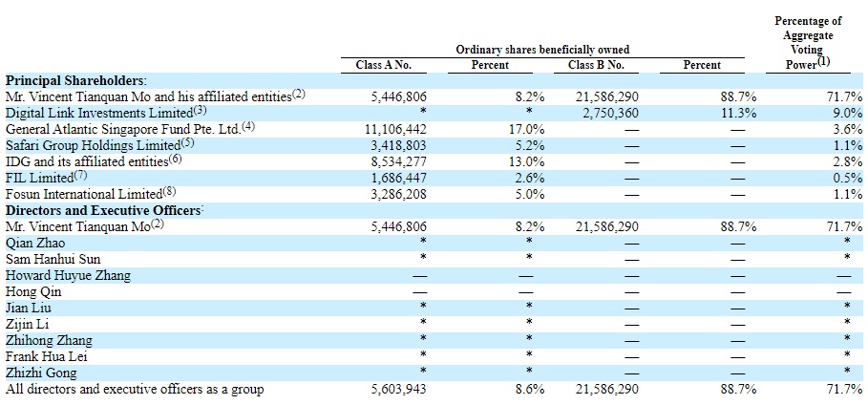The height and width of the screenshot is (405, 868).
Task: Click Fosun International's 1.1% voting power
Action: click(x=850, y=195)
